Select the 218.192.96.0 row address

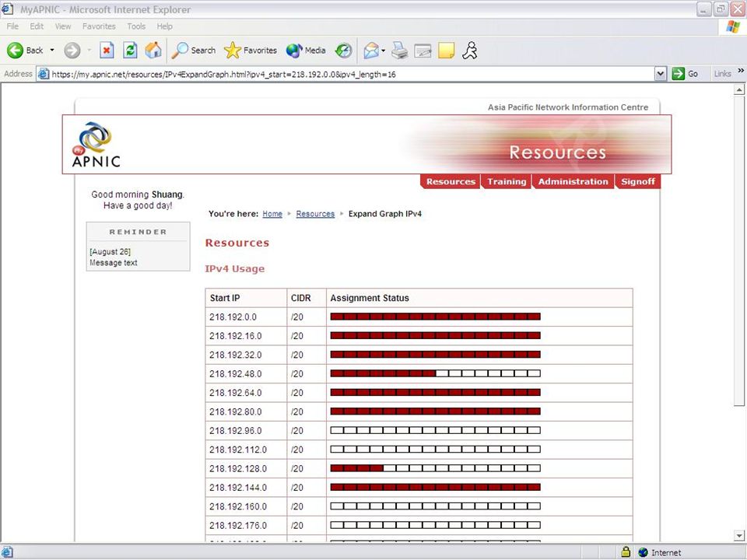coord(235,431)
